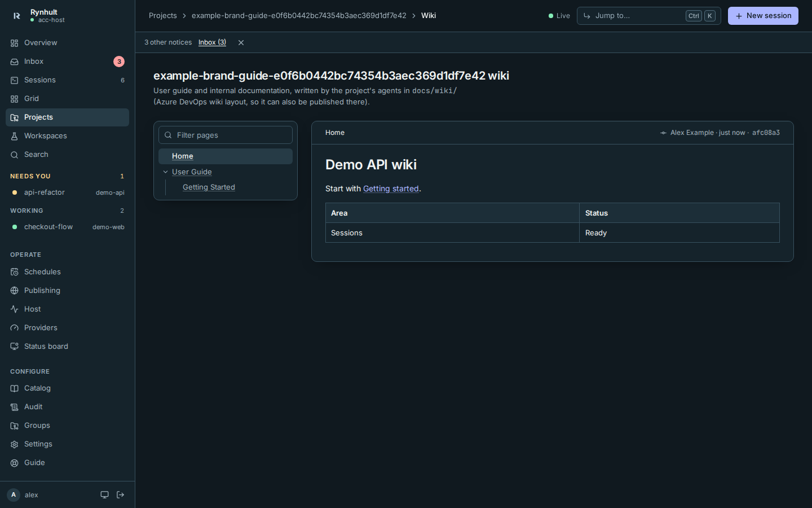Screen dimensions: 812x508
Task: Click the Projects sidebar icon
Action: coord(15,117)
